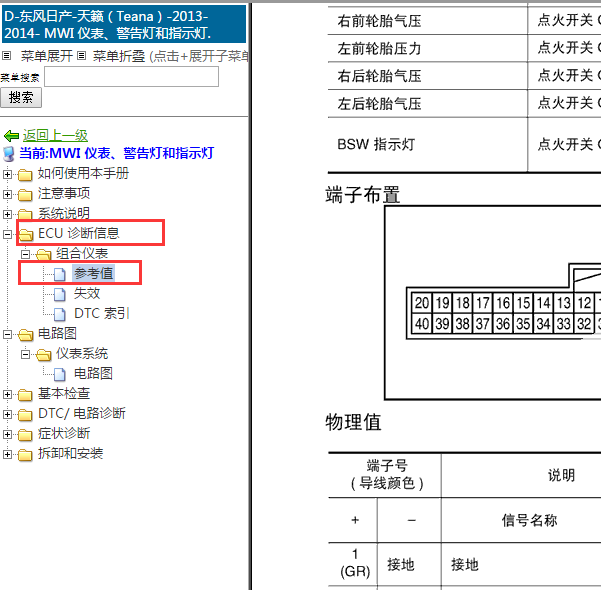Click 菜单展开 to expand all menus

click(47, 56)
